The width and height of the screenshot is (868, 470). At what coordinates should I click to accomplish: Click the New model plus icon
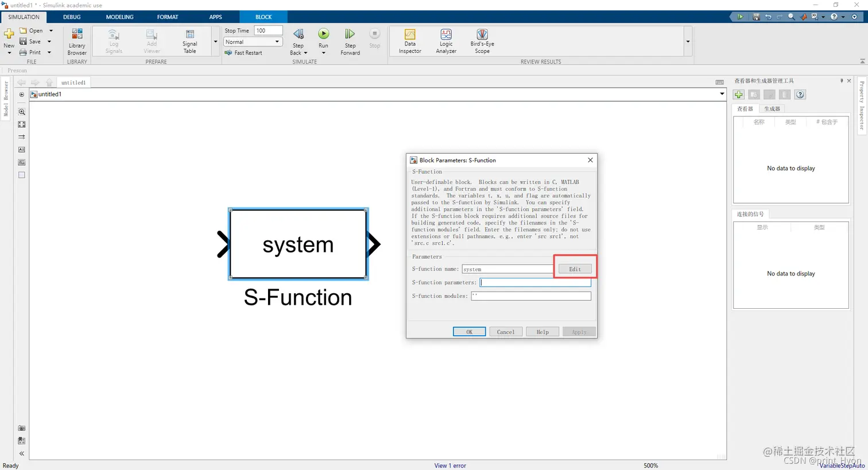coord(9,34)
